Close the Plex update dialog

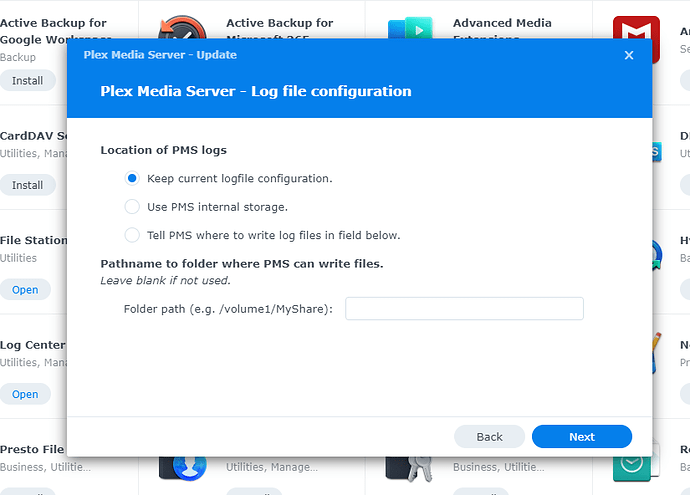(x=629, y=55)
